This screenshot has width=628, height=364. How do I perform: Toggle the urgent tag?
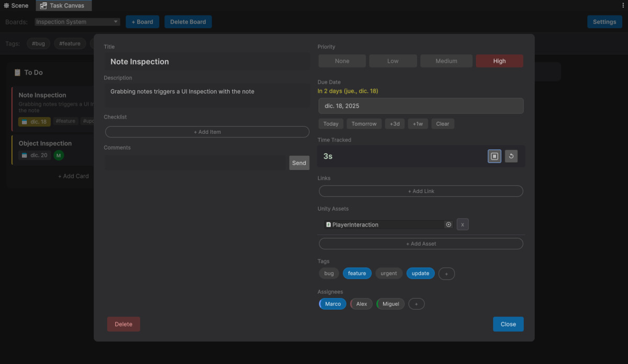pyautogui.click(x=389, y=274)
